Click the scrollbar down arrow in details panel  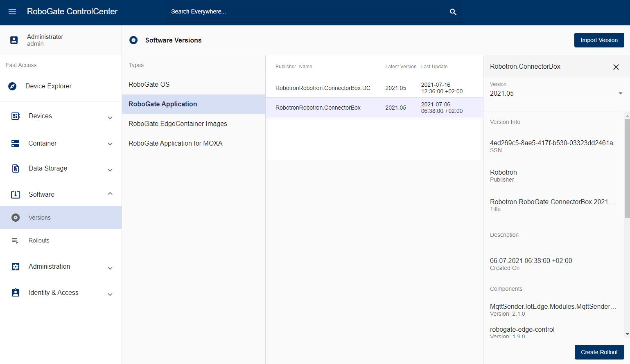(627, 335)
